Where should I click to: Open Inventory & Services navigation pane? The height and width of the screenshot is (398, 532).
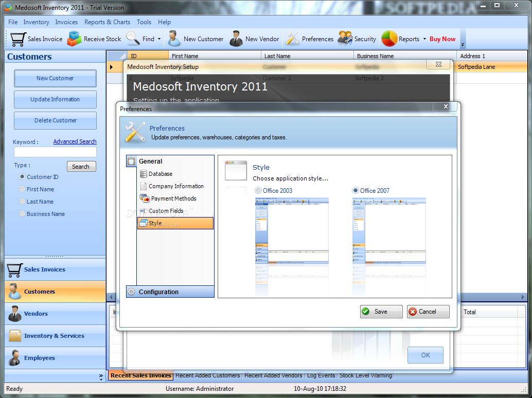pyautogui.click(x=55, y=336)
